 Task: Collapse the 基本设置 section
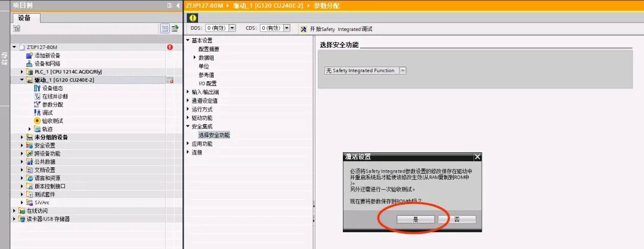188,41
